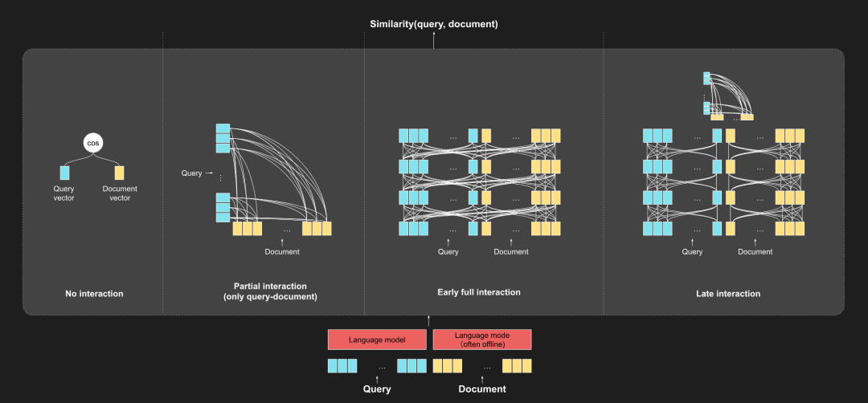Click the bold "Document" label below token row
This screenshot has height=403, width=868.
(x=482, y=389)
